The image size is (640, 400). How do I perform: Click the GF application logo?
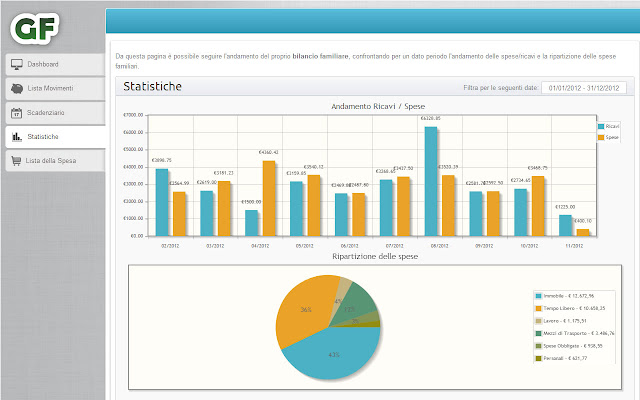33,24
